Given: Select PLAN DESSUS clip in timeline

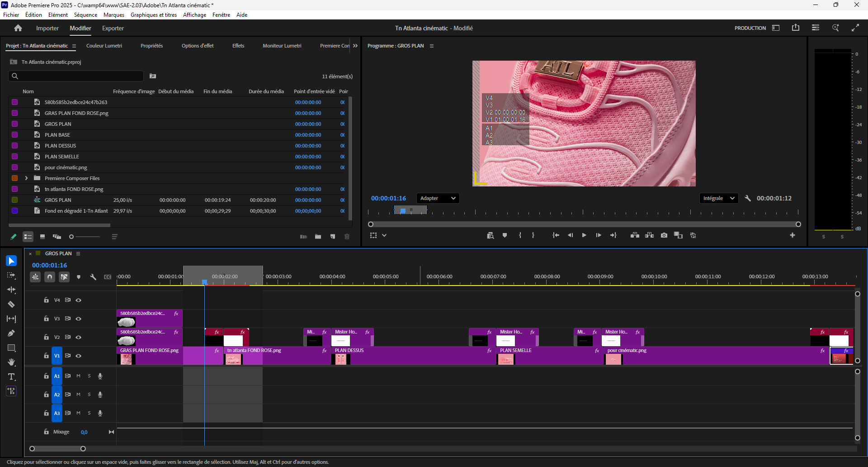Looking at the screenshot, I should [413, 356].
